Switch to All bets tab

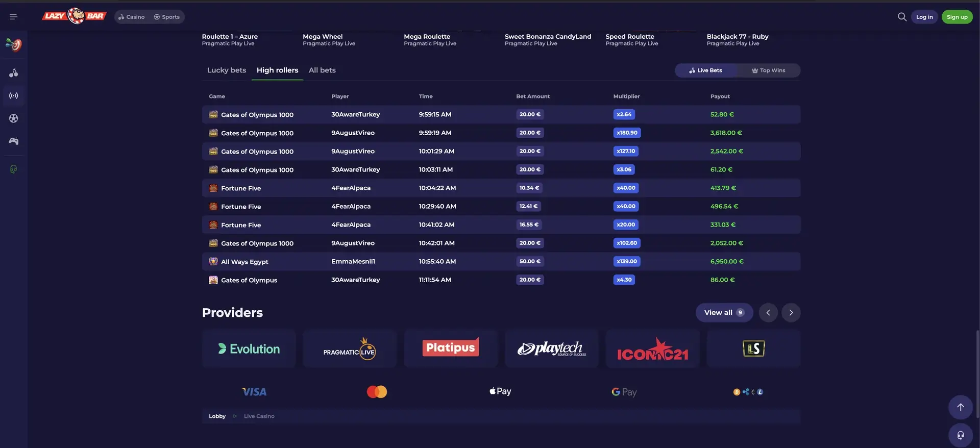[x=322, y=70]
